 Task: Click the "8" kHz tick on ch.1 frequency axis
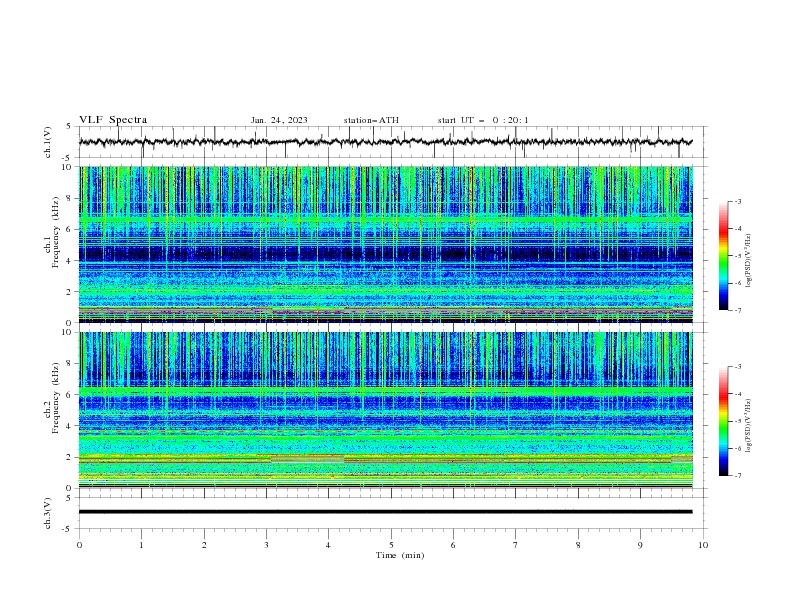pyautogui.click(x=70, y=198)
